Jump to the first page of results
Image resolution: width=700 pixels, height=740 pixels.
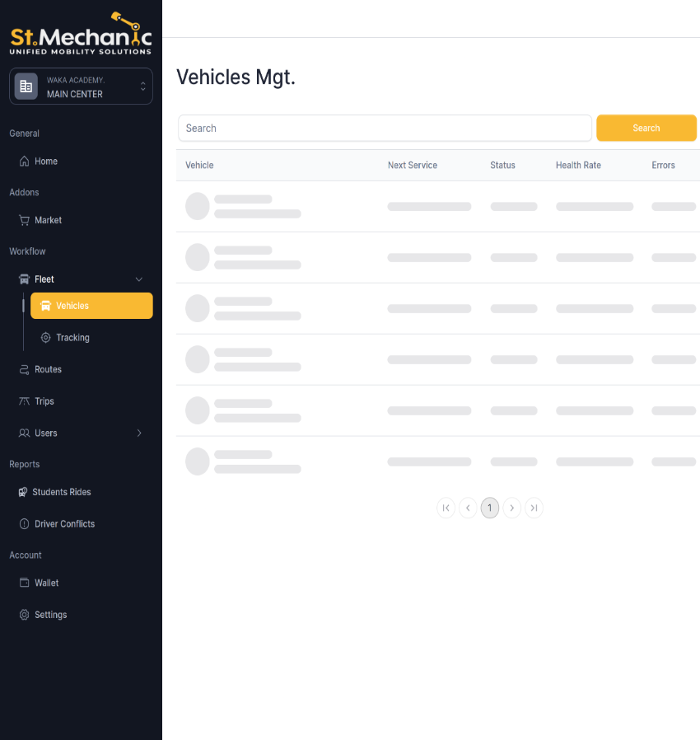[446, 508]
